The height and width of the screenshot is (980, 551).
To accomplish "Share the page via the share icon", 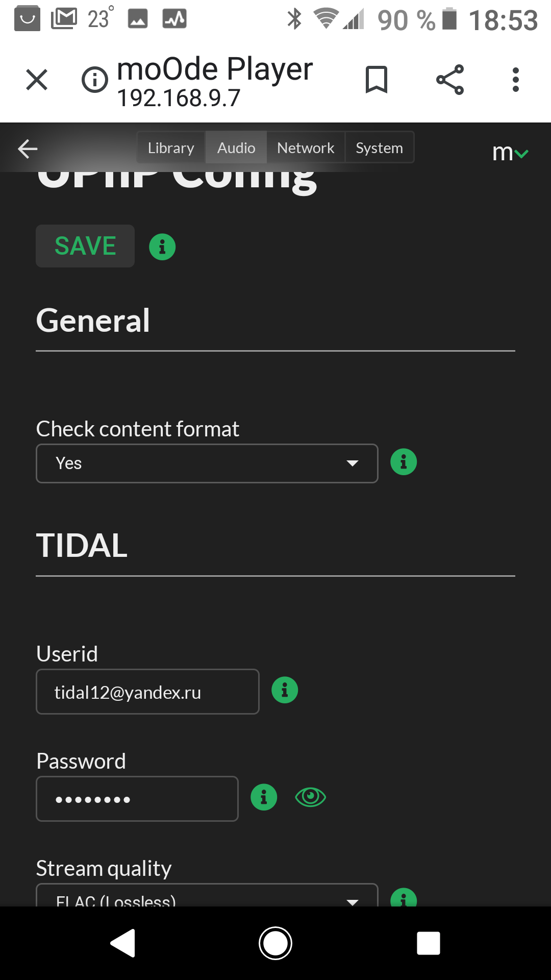I will (450, 80).
